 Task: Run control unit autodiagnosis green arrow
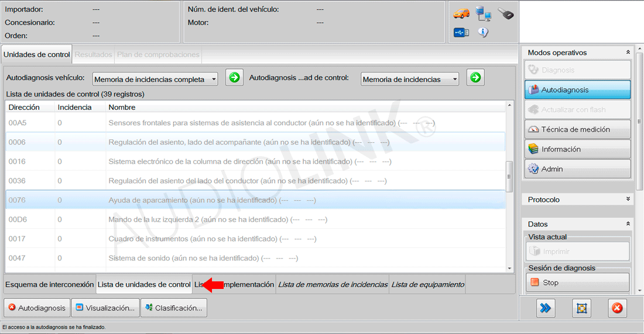(475, 78)
